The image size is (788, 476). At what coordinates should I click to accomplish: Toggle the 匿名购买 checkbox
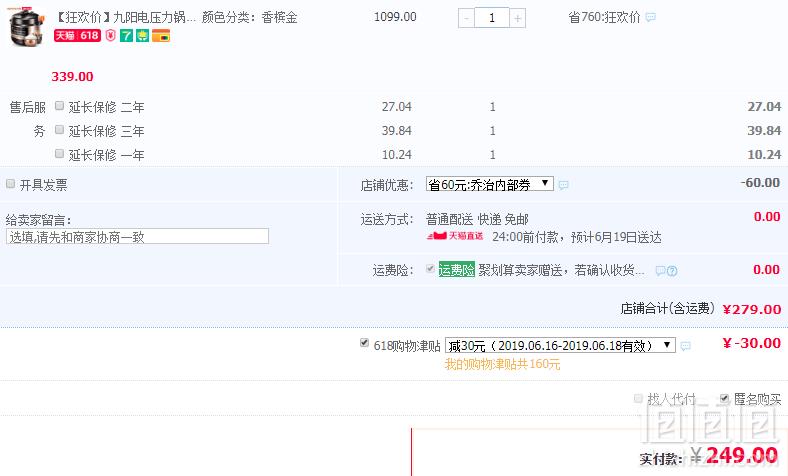point(724,399)
